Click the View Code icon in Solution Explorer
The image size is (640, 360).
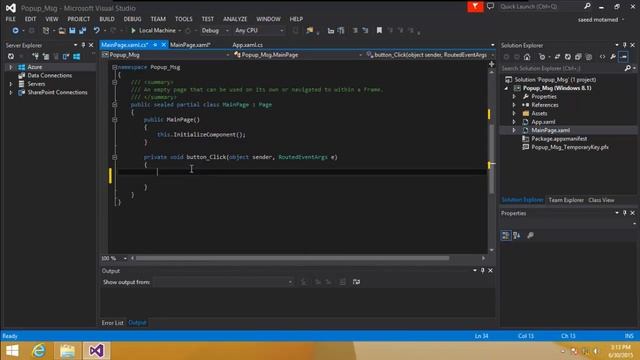click(602, 57)
